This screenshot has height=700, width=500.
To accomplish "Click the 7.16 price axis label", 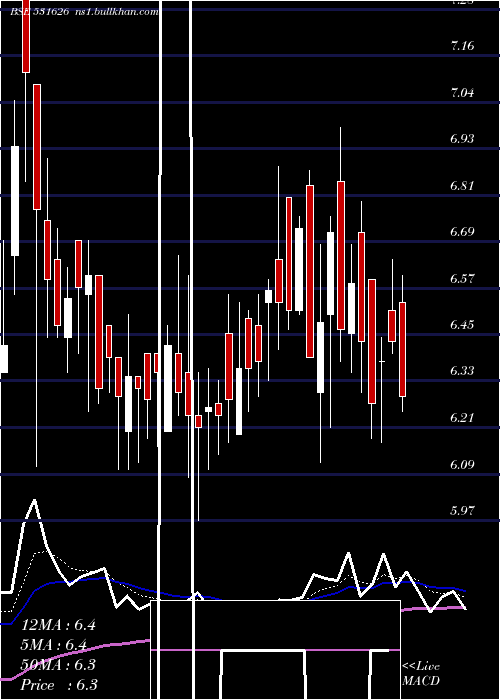I will tap(462, 46).
